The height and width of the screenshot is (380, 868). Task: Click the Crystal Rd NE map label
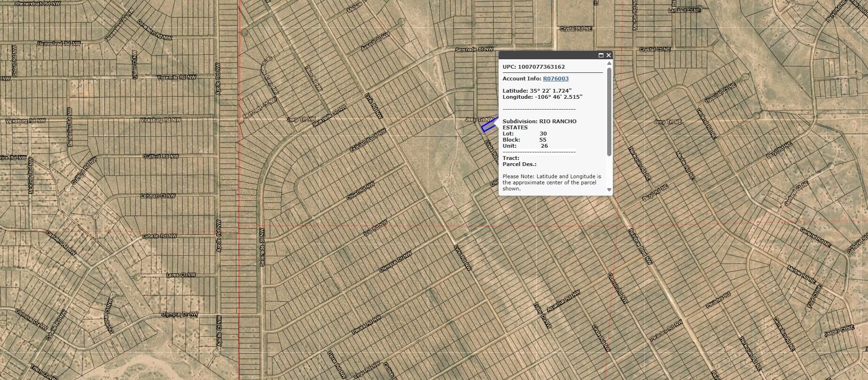[x=576, y=29]
